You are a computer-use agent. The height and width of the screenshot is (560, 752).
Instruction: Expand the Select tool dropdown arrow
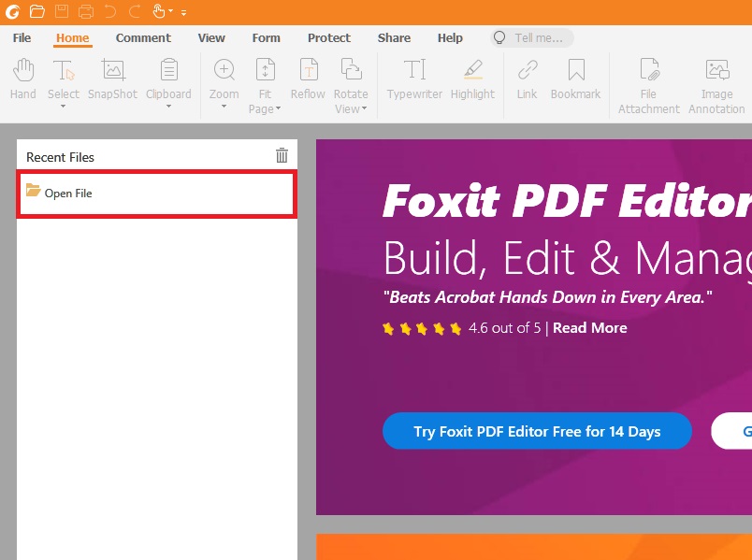pyautogui.click(x=64, y=107)
